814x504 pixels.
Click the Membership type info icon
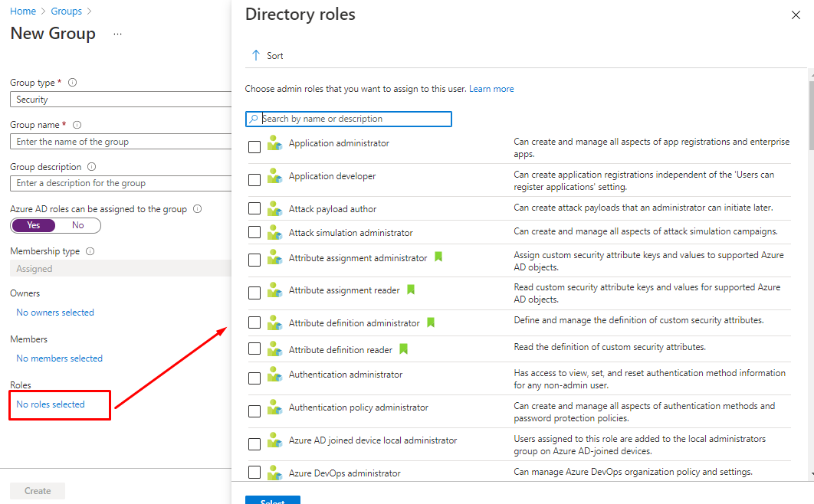pos(90,251)
